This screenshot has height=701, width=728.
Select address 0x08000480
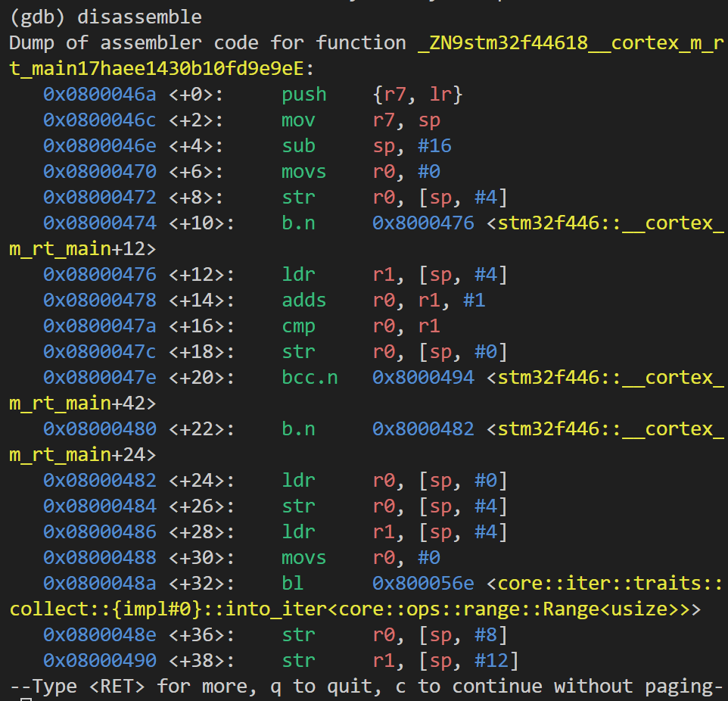(100, 428)
